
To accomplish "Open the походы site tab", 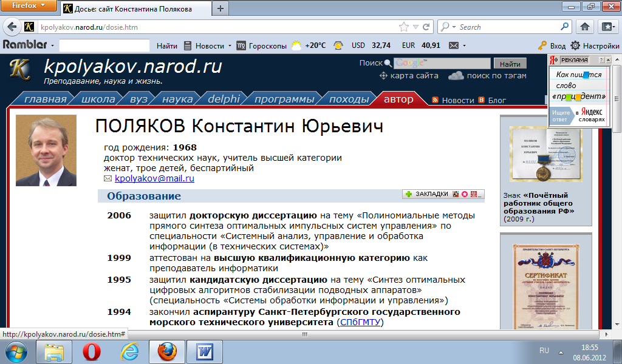I will 349,99.
